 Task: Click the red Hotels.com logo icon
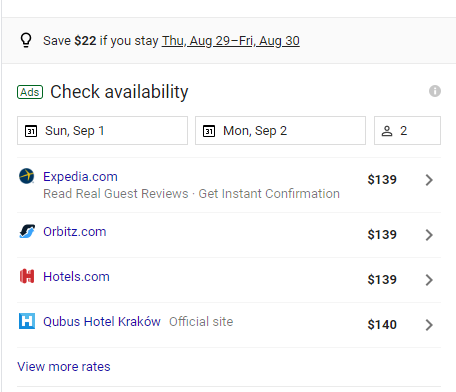tap(27, 276)
